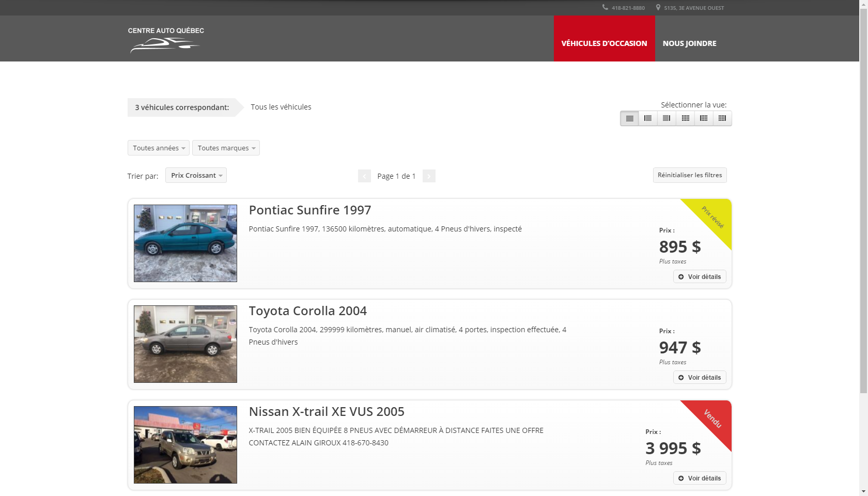Click the Tous les véhicules breadcrumb
868x496 pixels.
(x=281, y=107)
